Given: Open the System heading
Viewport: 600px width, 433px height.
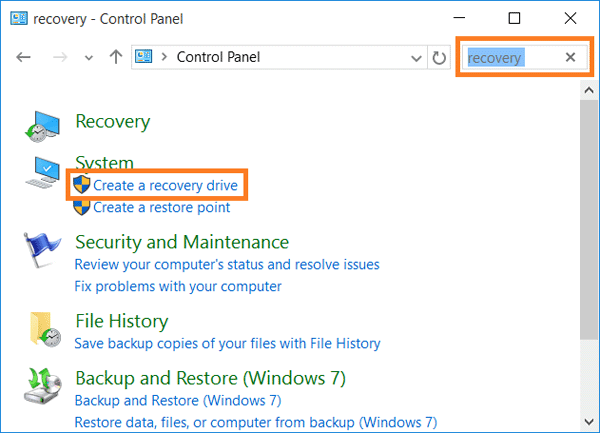Looking at the screenshot, I should [x=104, y=162].
